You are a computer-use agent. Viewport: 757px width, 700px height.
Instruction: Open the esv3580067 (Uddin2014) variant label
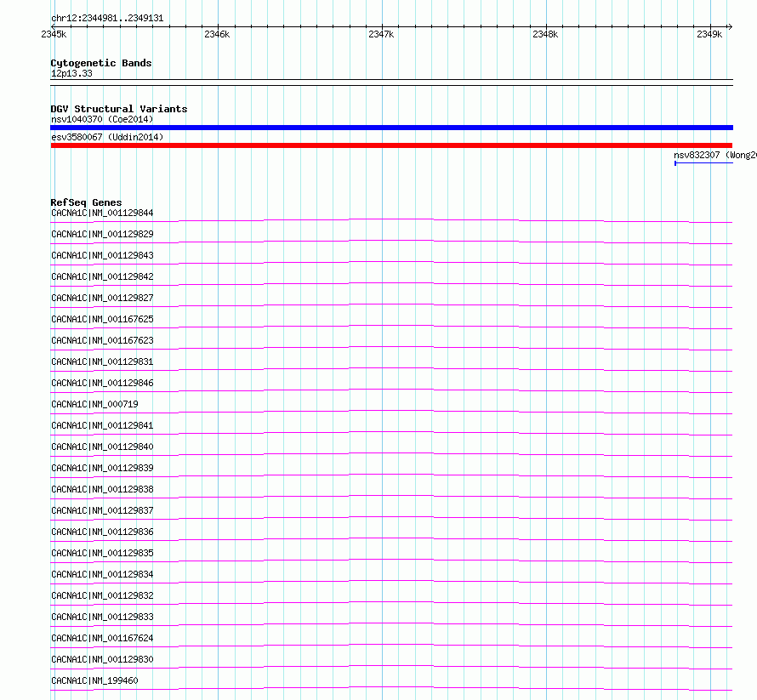click(107, 137)
